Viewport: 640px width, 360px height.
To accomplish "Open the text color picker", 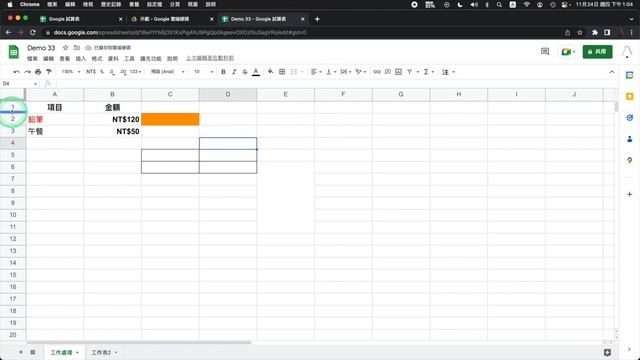I will coord(256,72).
